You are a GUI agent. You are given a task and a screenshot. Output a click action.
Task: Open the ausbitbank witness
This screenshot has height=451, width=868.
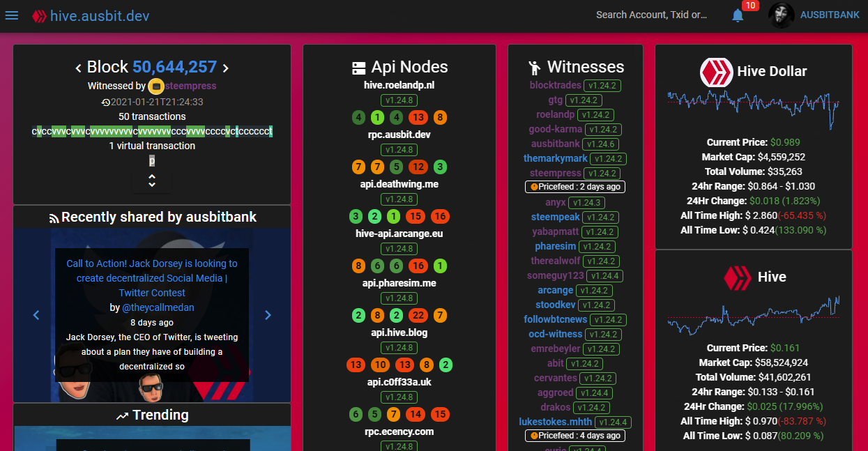click(555, 144)
